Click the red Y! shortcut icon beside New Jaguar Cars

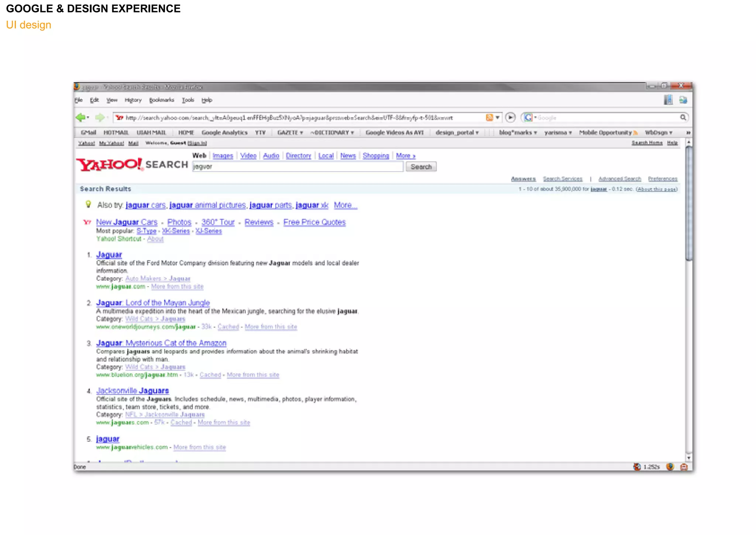87,222
